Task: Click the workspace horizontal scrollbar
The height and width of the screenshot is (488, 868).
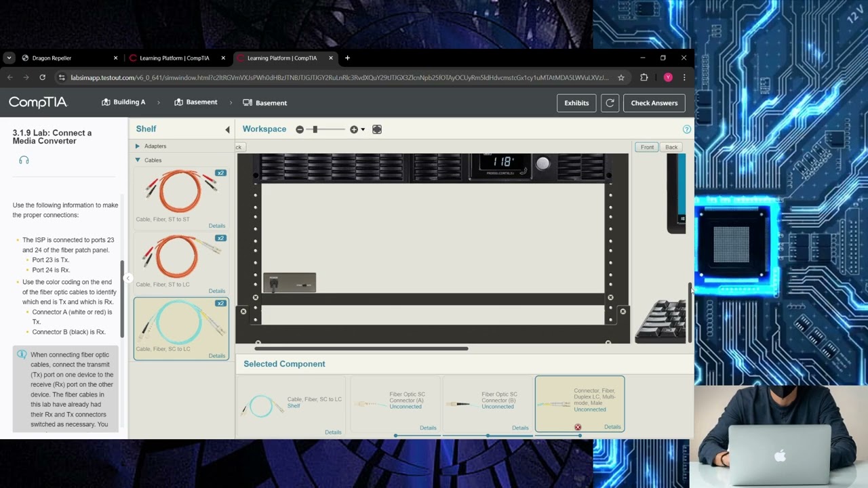Action: click(361, 349)
